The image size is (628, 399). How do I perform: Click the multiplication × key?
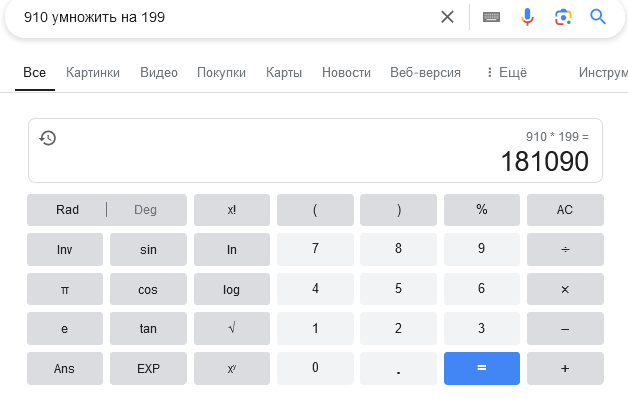(x=565, y=289)
